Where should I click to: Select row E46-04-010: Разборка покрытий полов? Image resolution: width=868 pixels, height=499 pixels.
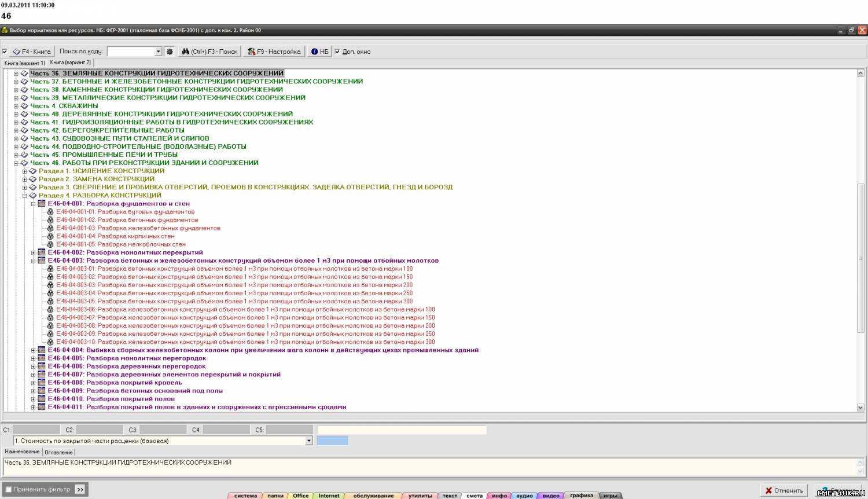(111, 399)
